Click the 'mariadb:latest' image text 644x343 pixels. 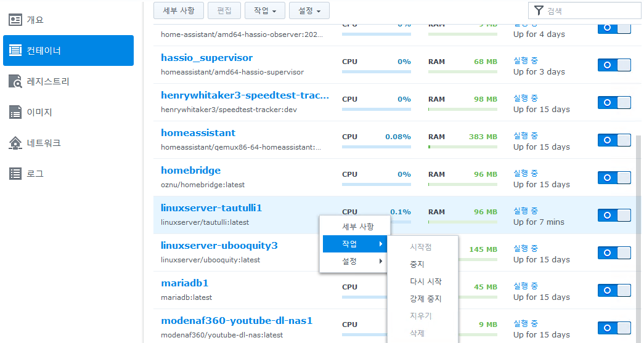pyautogui.click(x=187, y=297)
